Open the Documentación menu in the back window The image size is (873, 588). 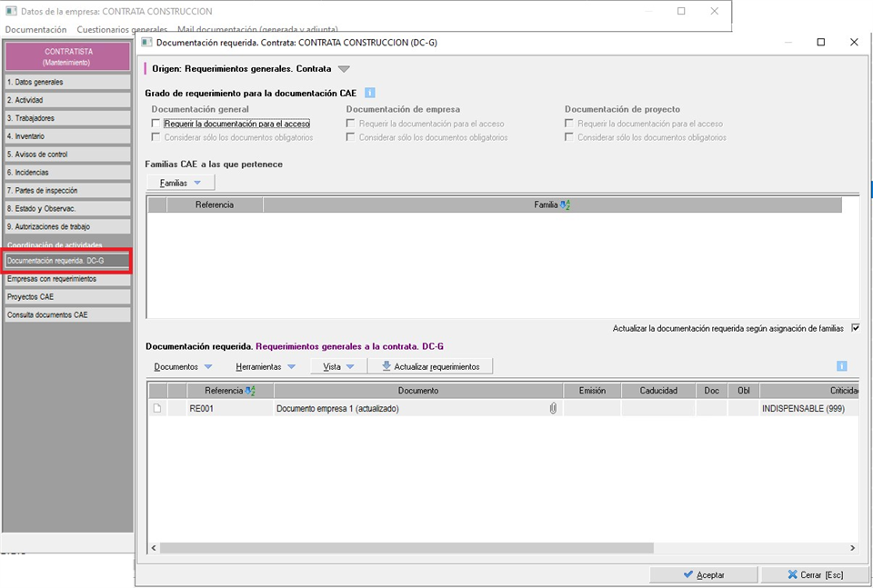click(35, 29)
